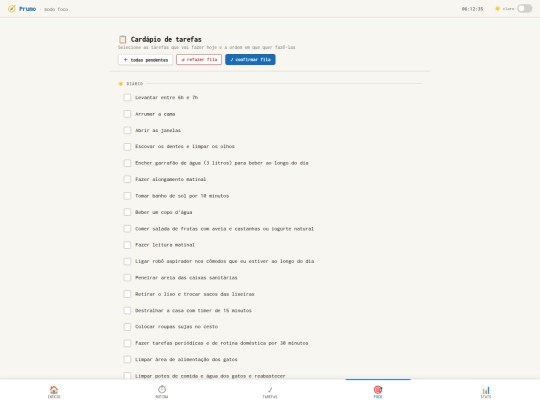Check 'Encher garrafão de água' task
The width and height of the screenshot is (540, 405).
tap(127, 163)
